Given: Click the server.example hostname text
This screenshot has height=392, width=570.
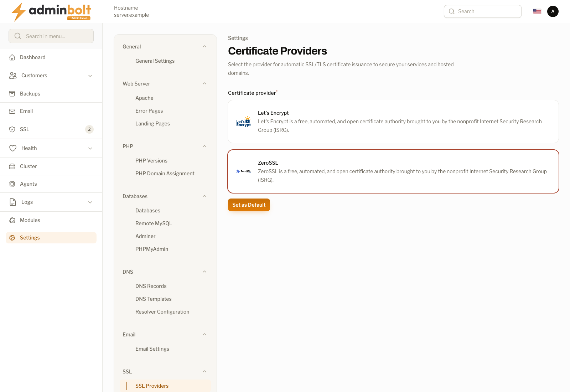Looking at the screenshot, I should pos(131,15).
